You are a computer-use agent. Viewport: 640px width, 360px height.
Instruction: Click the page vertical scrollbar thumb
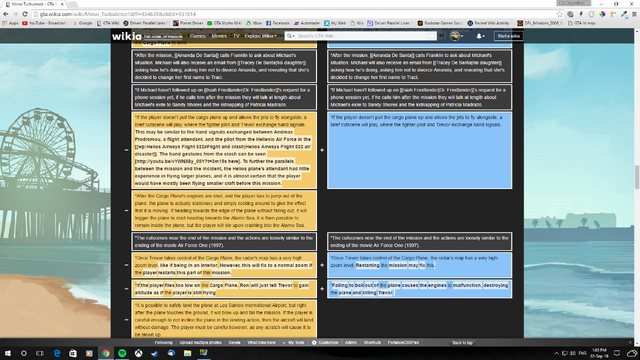(x=637, y=177)
